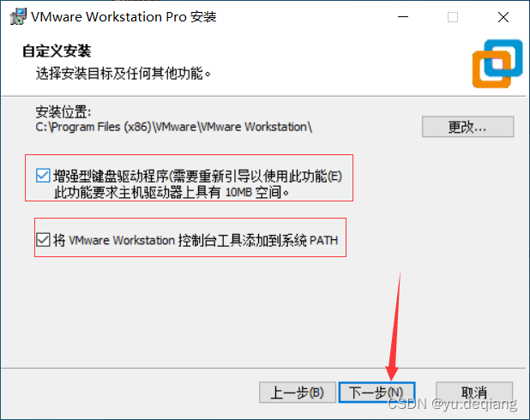
Task: Click the CSDN @yu.deqiang watermark text
Action: click(x=453, y=404)
